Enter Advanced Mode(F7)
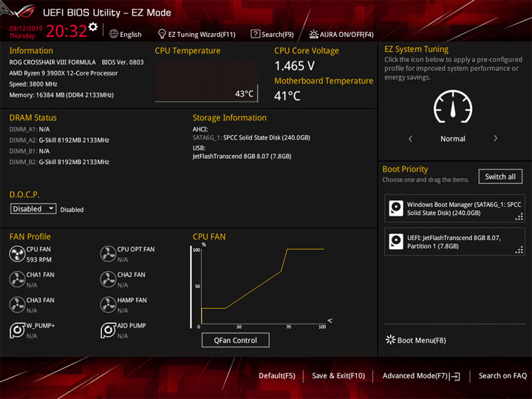Viewport: 532px width, 399px height. point(415,375)
